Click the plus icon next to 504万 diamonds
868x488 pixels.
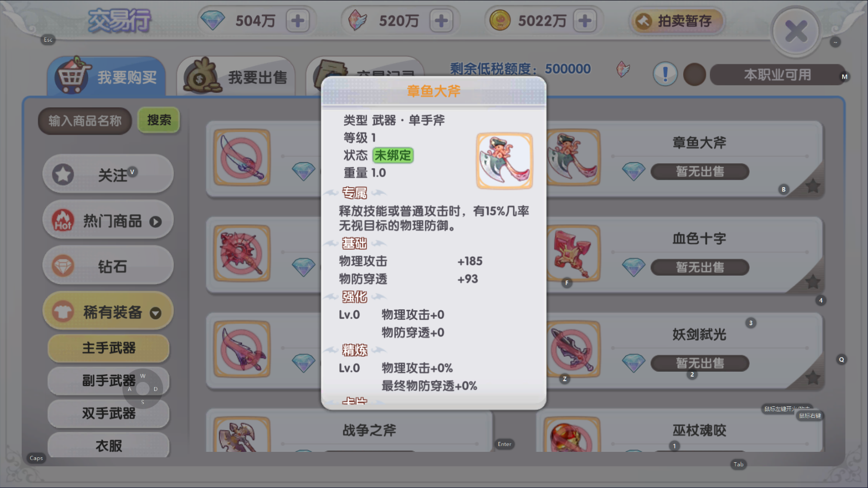(x=298, y=21)
